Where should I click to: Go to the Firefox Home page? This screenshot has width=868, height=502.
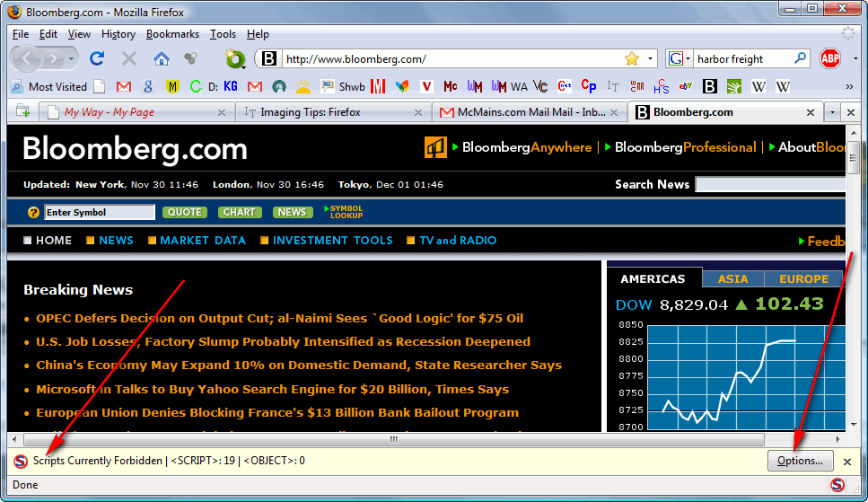tap(161, 58)
